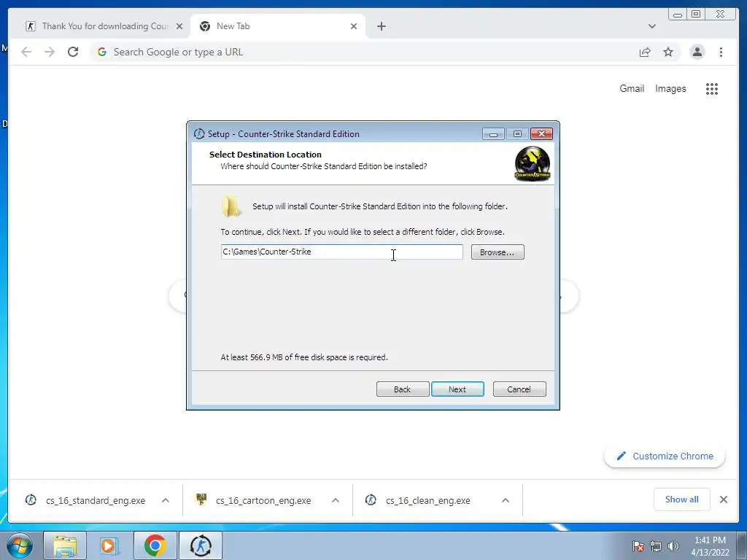Click Show all downloads
This screenshot has width=747, height=560.
pos(682,499)
